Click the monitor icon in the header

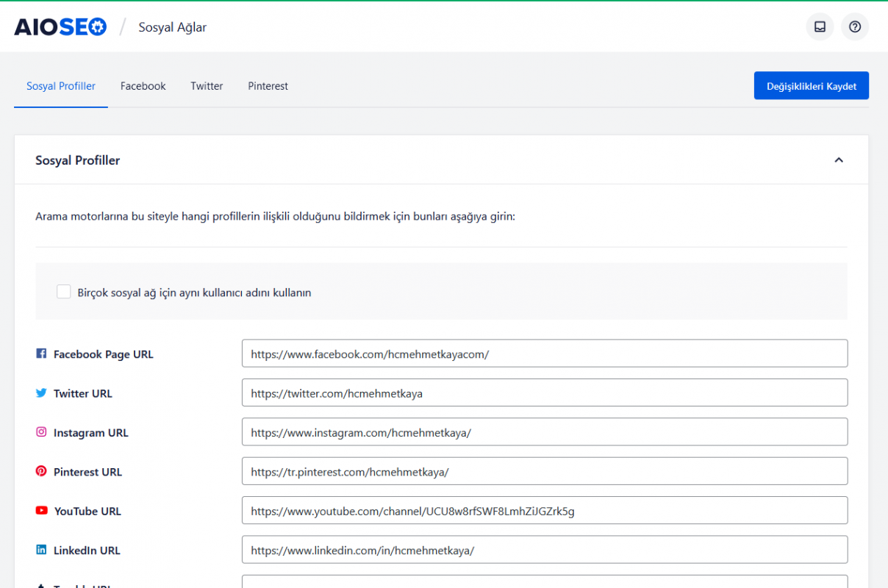[820, 26]
